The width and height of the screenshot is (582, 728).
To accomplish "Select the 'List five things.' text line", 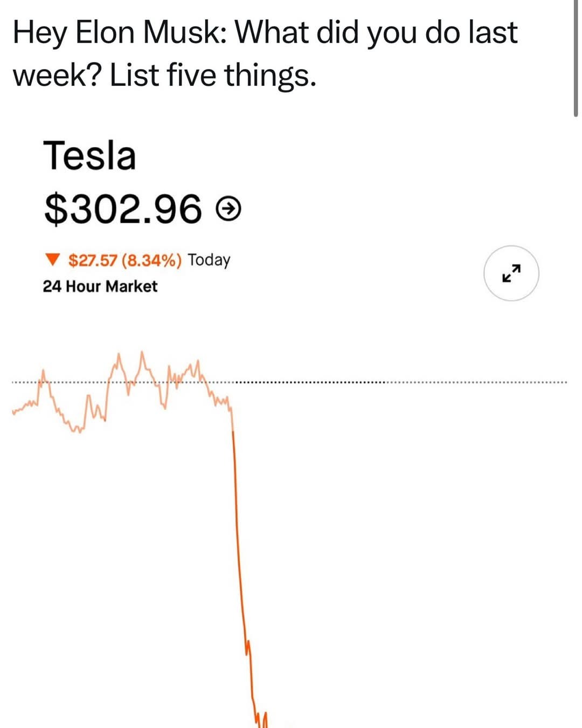I will pyautogui.click(x=213, y=74).
